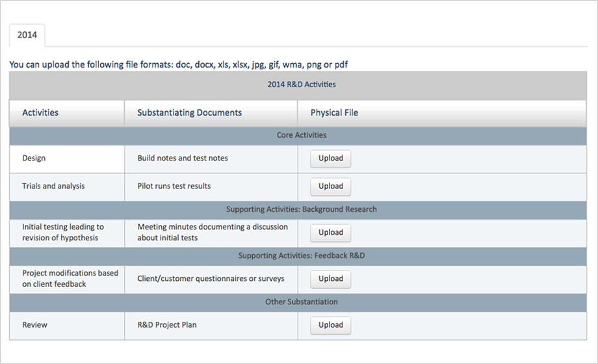Upload document for Project modifications row

tap(330, 279)
